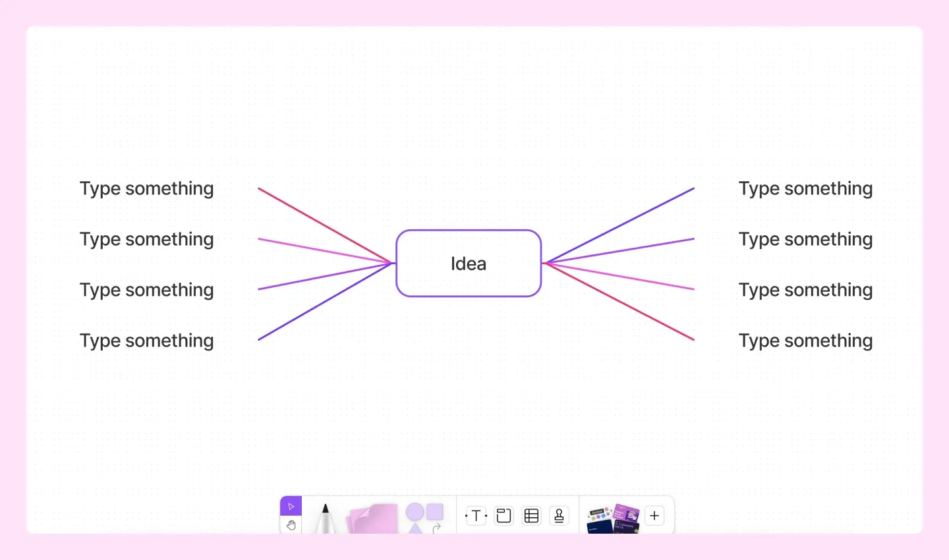Switch to the hand pan tool
The width and height of the screenshot is (949, 560).
click(x=291, y=525)
